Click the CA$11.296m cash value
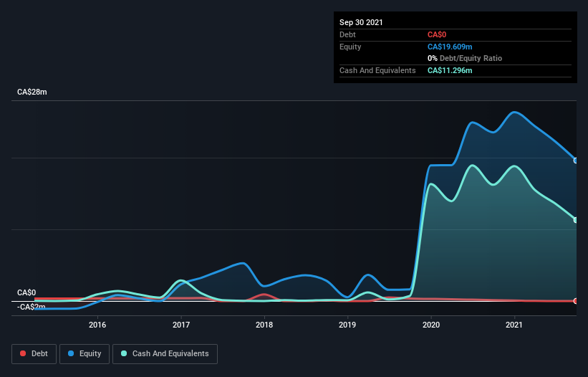The width and height of the screenshot is (588, 377). [x=450, y=70]
